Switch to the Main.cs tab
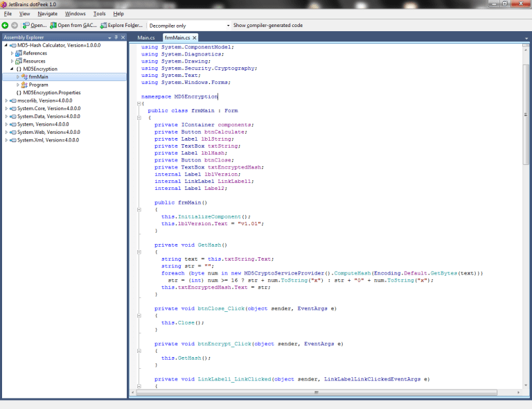The width and height of the screenshot is (532, 409). click(146, 37)
